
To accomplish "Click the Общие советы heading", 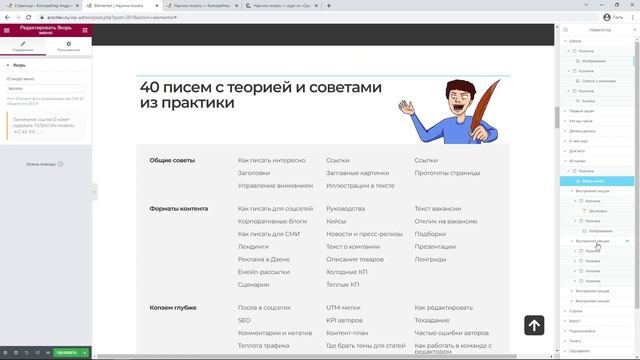I will pyautogui.click(x=172, y=160).
